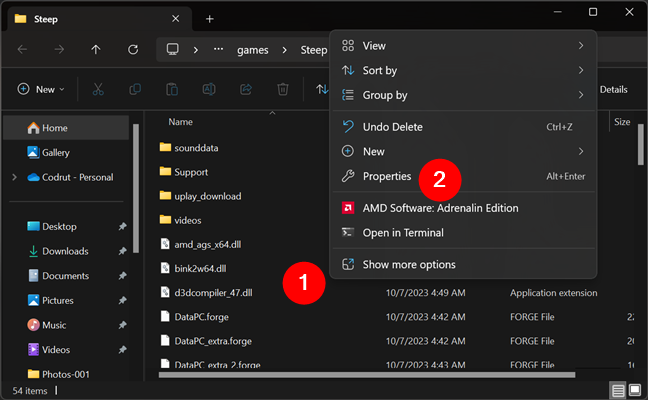Click the Rename icon in toolbar
The height and width of the screenshot is (400, 648).
210,89
